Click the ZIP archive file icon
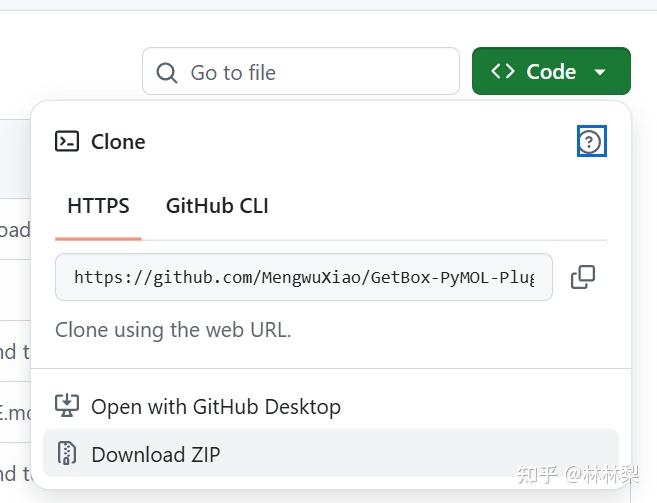Viewport: 657px width, 503px height. pyautogui.click(x=67, y=454)
